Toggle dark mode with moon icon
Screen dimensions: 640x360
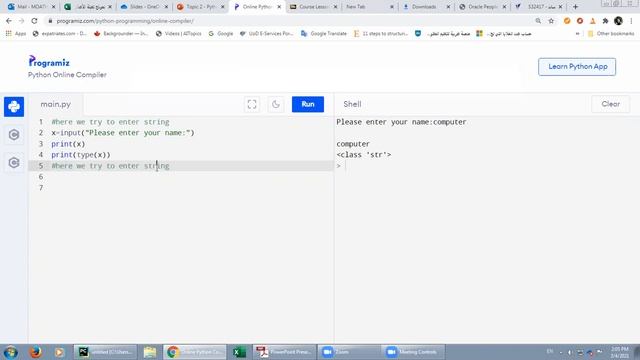click(x=276, y=104)
